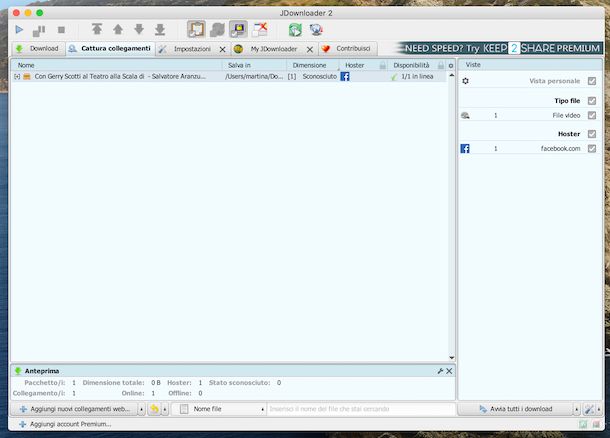The image size is (610, 438).
Task: Click the facebook.com icon in Viste
Action: [x=465, y=148]
